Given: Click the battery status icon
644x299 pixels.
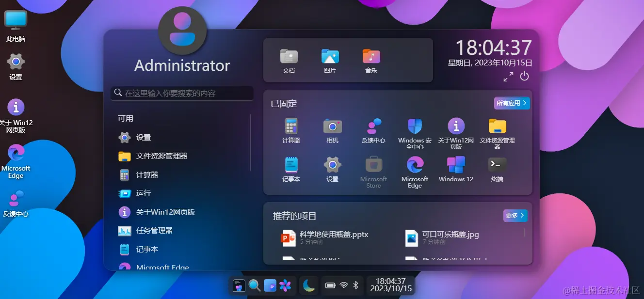Looking at the screenshot, I should 331,285.
